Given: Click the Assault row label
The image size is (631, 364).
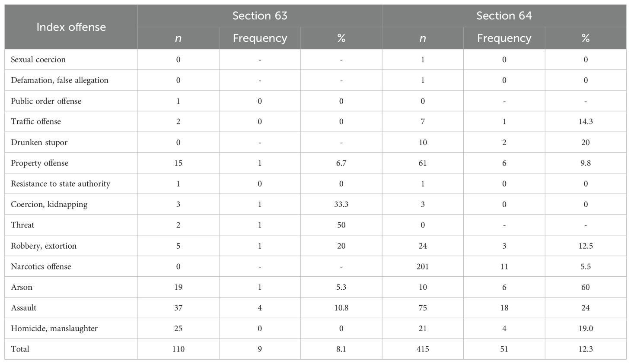Looking at the screenshot, I should (23, 308).
